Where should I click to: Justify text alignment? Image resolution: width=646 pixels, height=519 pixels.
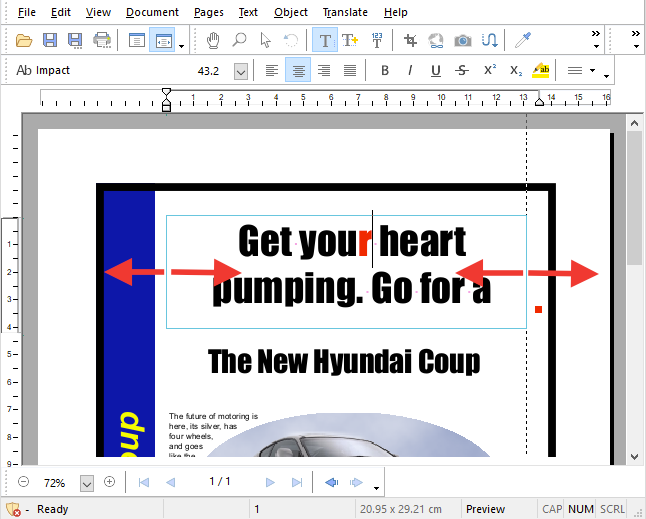point(350,70)
